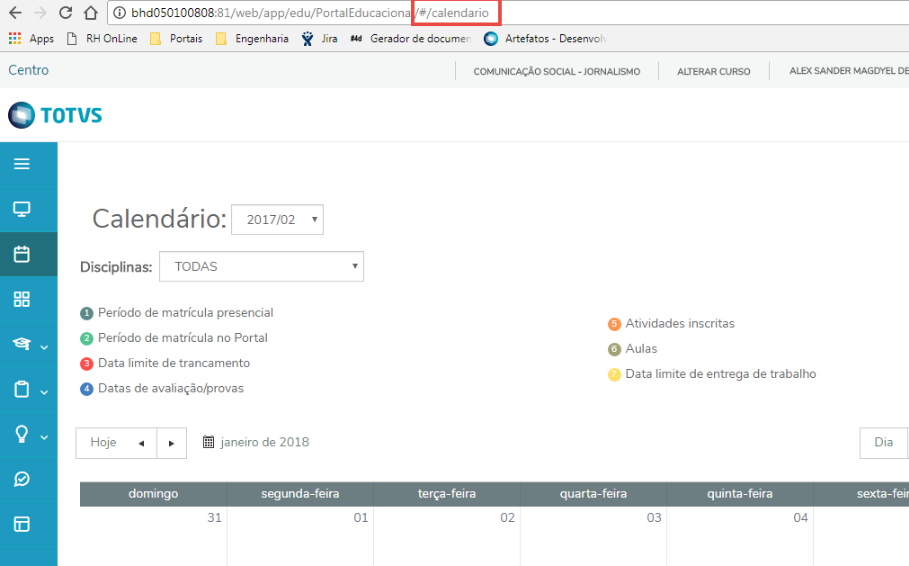Viewport: 909px width, 566px height.
Task: Select Comunicação Social - Jornalismo course
Action: click(557, 71)
